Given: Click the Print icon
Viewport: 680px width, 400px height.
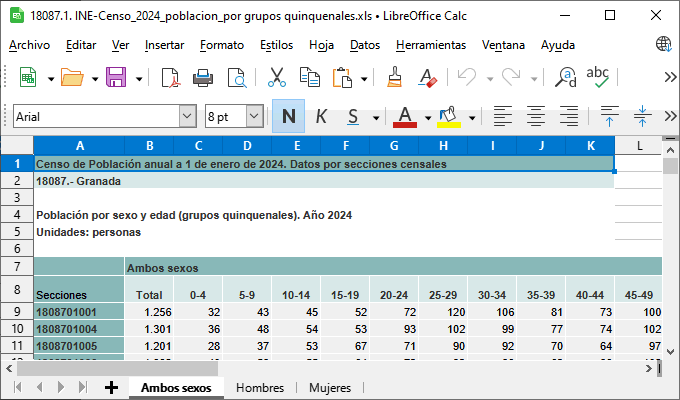Looking at the screenshot, I should 204,78.
